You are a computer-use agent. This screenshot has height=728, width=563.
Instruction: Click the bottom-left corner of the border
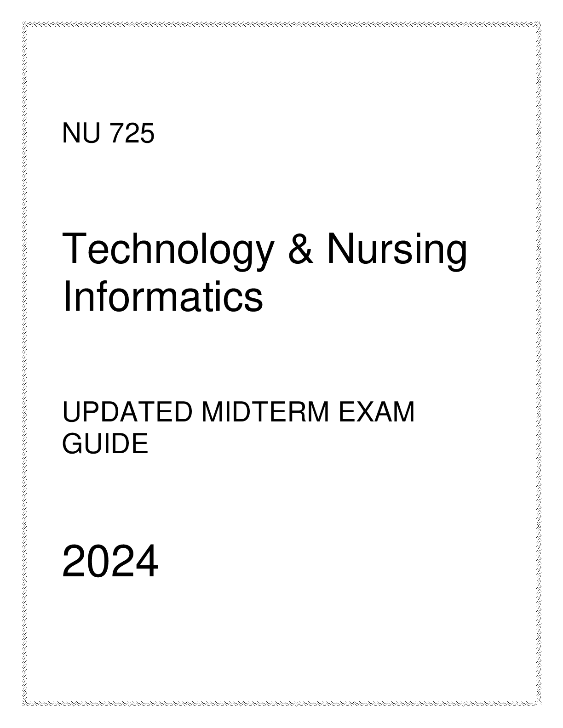pyautogui.click(x=24, y=705)
